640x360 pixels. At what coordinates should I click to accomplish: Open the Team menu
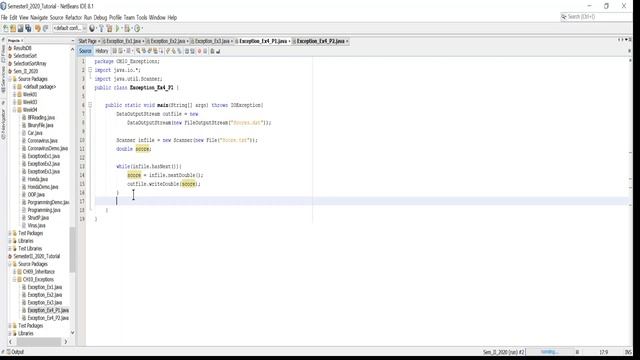coord(129,18)
